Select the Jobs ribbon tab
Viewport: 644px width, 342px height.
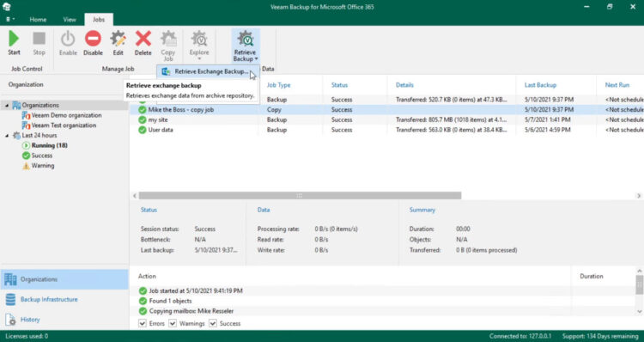click(x=99, y=19)
